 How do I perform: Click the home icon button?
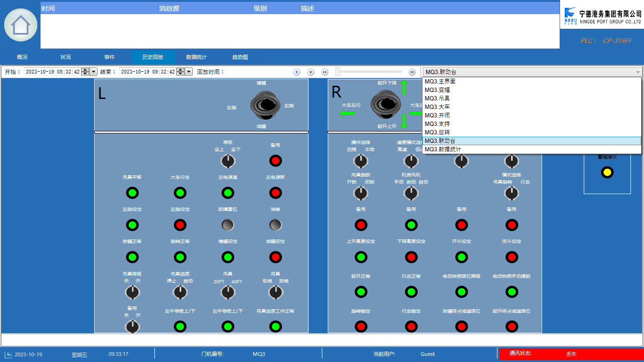(21, 25)
